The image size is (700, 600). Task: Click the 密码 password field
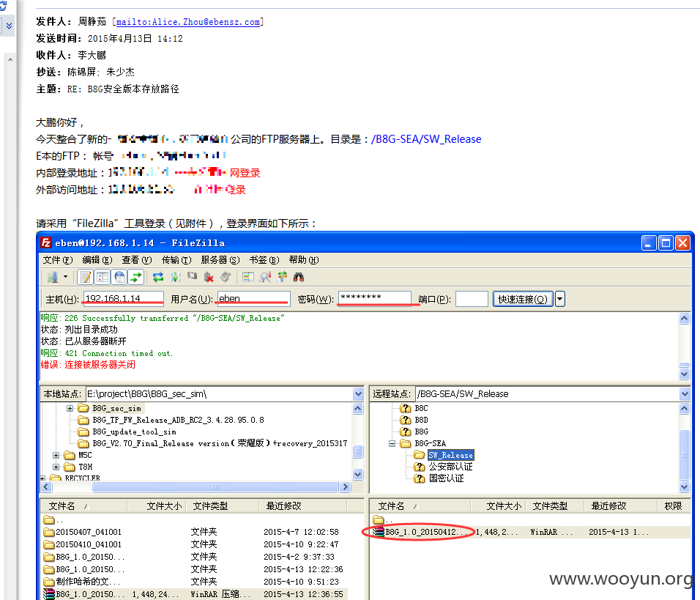pos(375,299)
